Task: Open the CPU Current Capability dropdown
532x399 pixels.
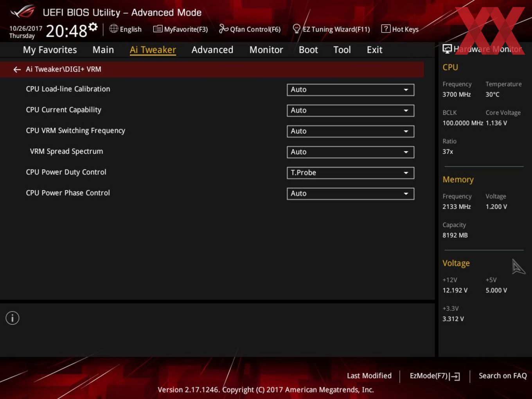Action: [350, 110]
